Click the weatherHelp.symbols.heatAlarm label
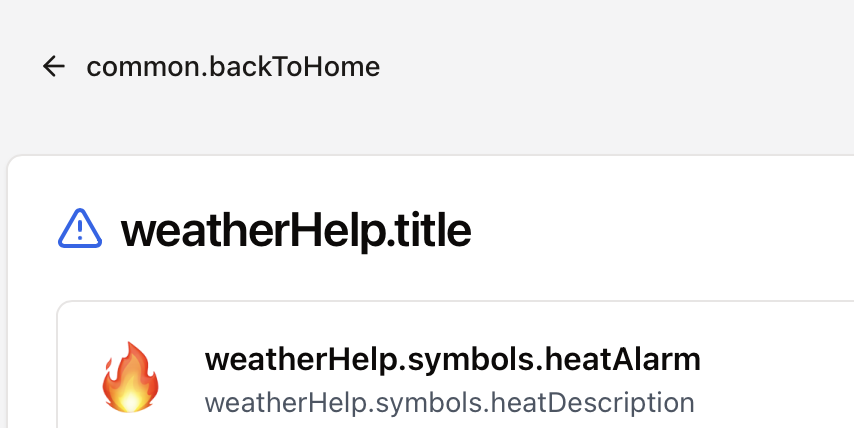 452,360
